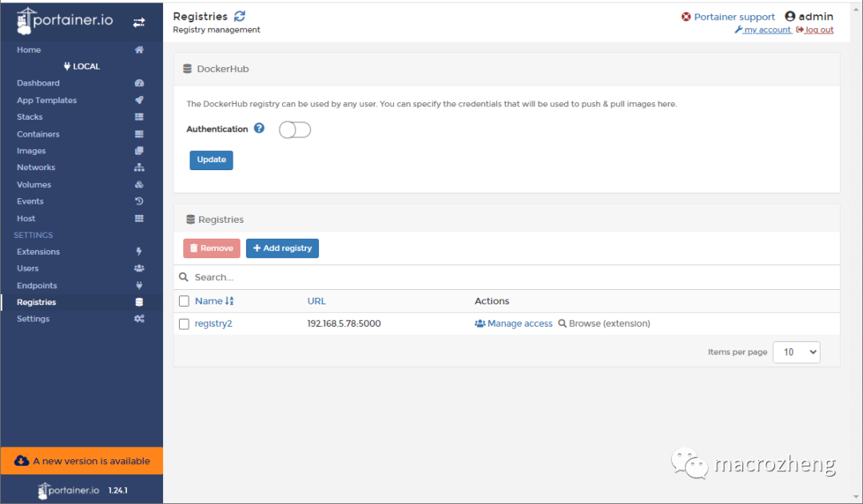Image resolution: width=863 pixels, height=504 pixels.
Task: Open the Host menu item
Action: point(26,218)
